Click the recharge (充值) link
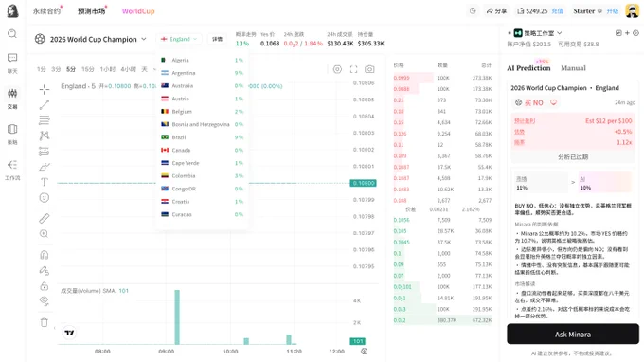Screen dimensions: 644x362 [x=557, y=11]
